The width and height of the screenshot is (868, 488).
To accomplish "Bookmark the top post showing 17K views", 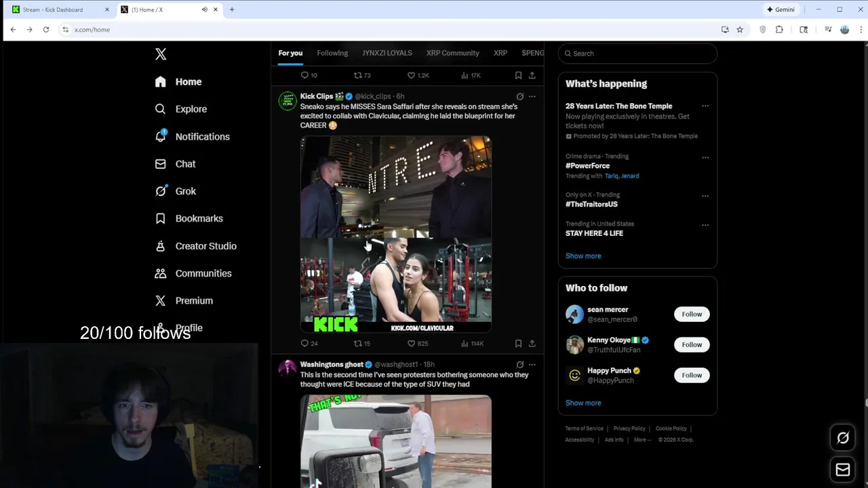I will (518, 75).
